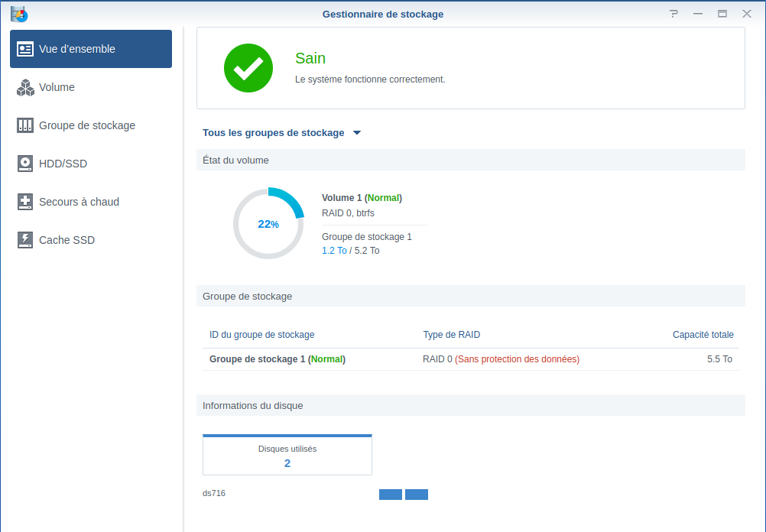Click the Capacité totale column header
The height and width of the screenshot is (532, 766).
(x=703, y=335)
